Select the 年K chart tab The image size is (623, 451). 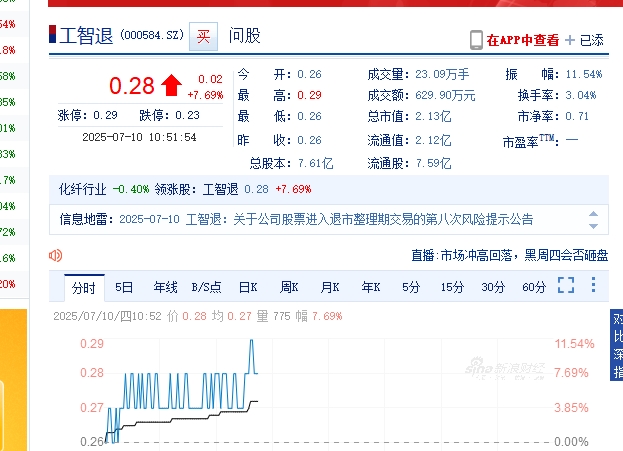click(x=371, y=287)
